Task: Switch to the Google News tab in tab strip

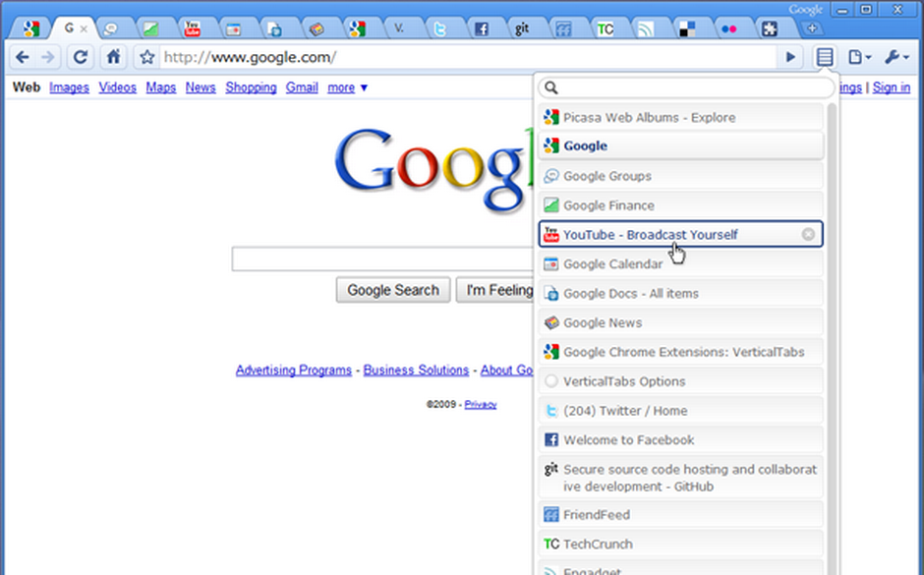Action: [x=317, y=29]
